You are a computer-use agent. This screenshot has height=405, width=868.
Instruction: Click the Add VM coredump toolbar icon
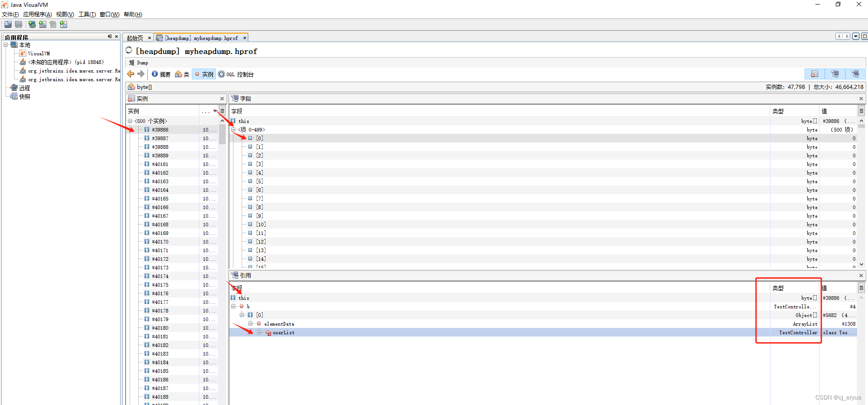[x=53, y=24]
